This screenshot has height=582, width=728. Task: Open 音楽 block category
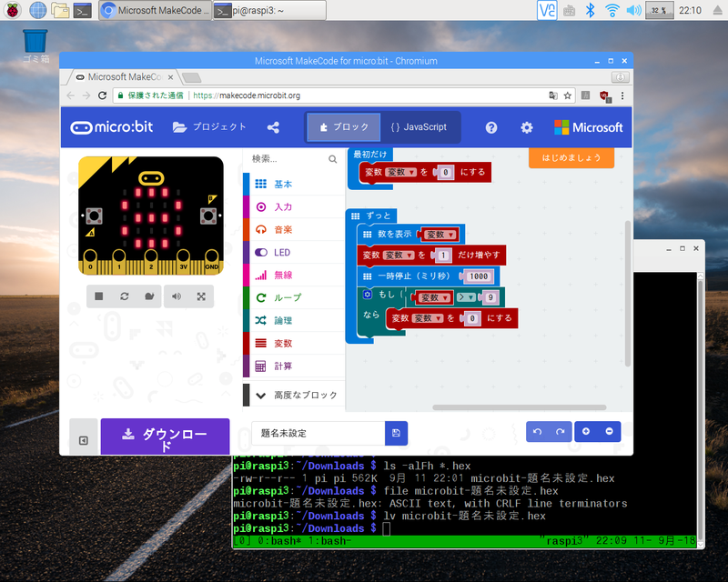click(294, 229)
